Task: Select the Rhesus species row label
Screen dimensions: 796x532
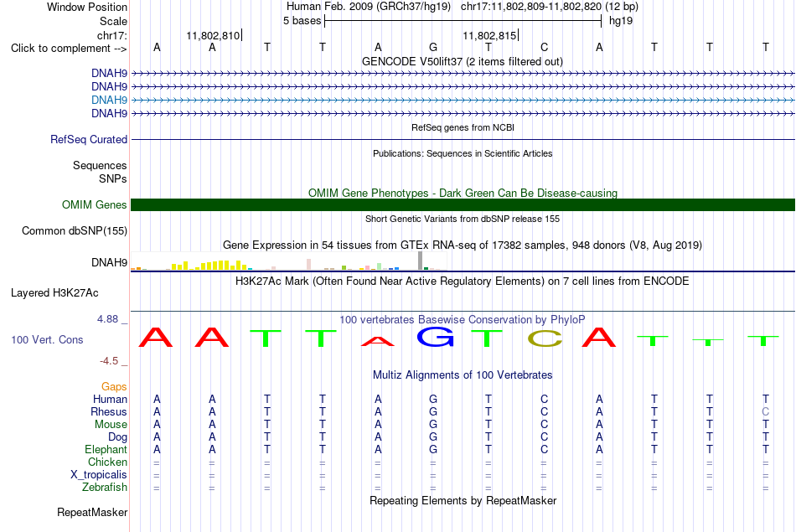Action: (x=109, y=411)
